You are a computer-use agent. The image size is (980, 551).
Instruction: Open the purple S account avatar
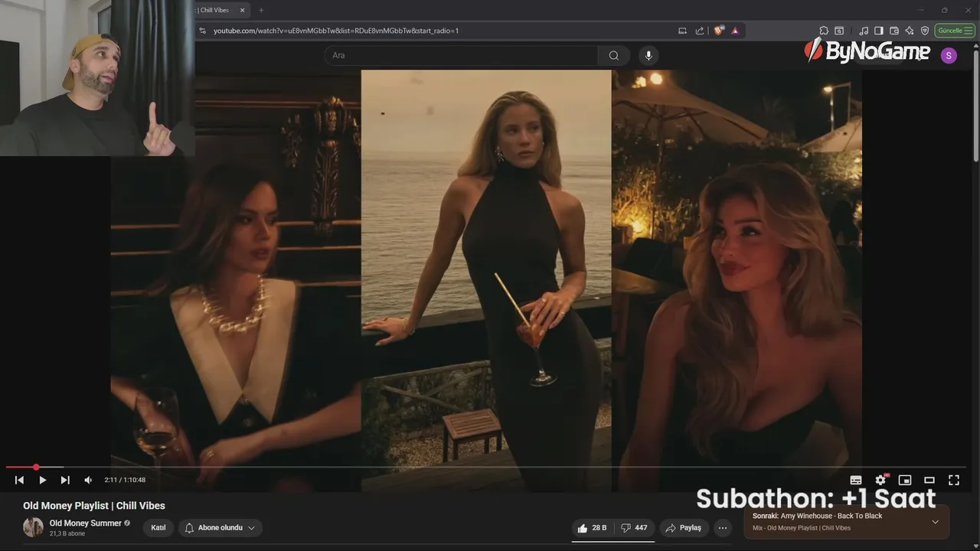949,55
